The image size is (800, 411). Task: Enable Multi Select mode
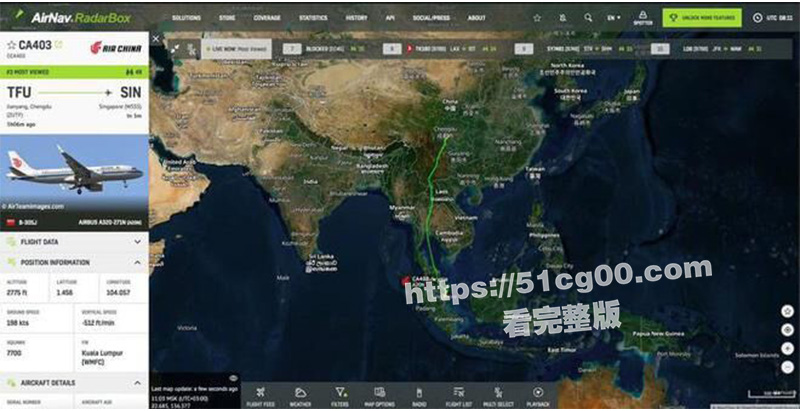click(498, 397)
